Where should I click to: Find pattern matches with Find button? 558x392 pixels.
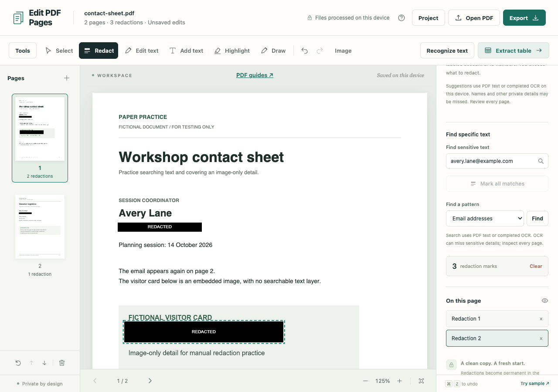[x=538, y=219]
